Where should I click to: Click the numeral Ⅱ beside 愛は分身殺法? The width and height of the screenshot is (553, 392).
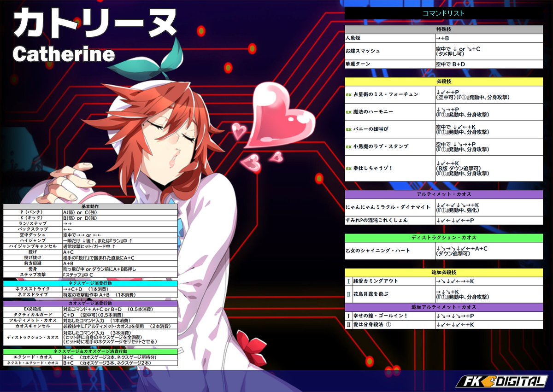pyautogui.click(x=348, y=325)
